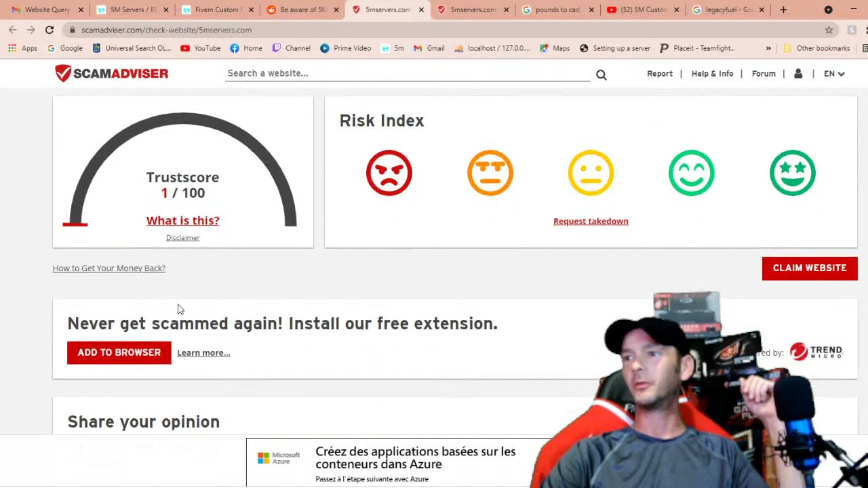
Task: Open the YouTube bookmark
Action: pos(200,48)
